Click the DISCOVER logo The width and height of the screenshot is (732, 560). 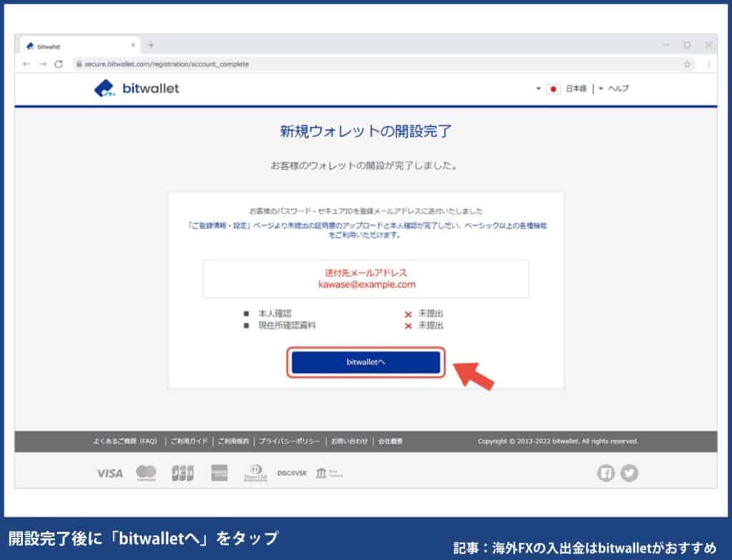(292, 473)
